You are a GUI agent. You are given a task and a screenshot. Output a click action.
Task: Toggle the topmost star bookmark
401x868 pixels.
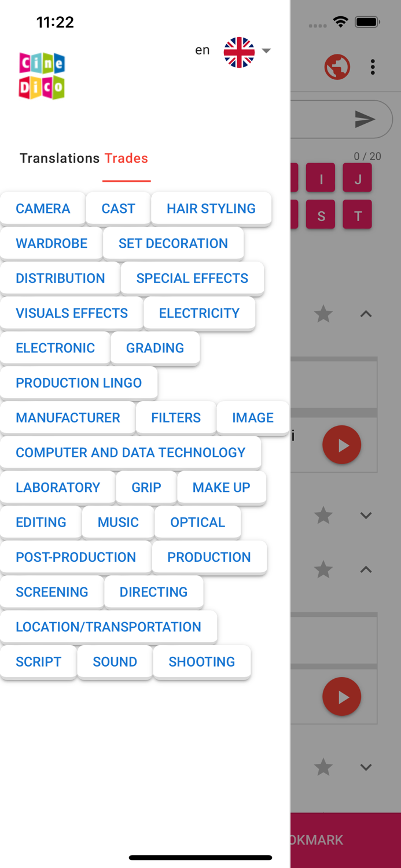(323, 314)
